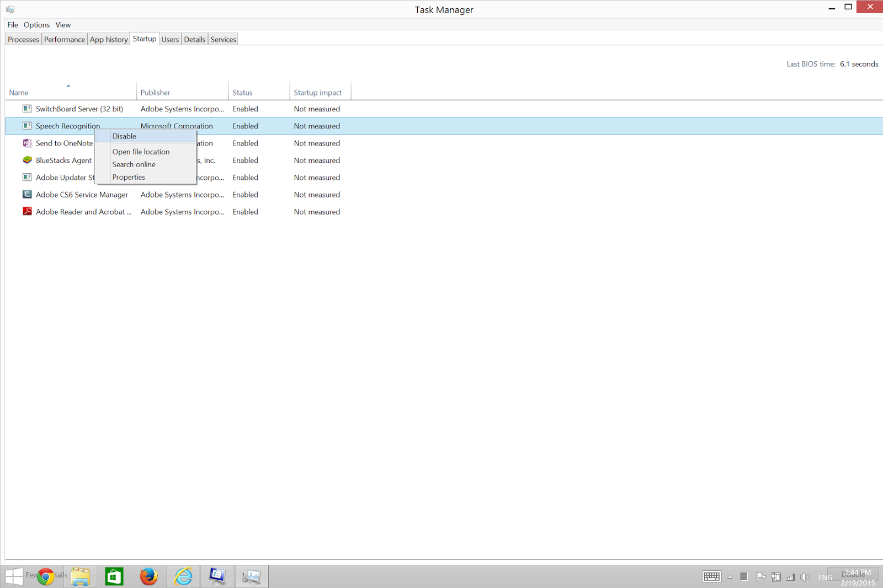
Task: Click the publisher of Adobe CS6 Service Manager
Action: tap(182, 194)
